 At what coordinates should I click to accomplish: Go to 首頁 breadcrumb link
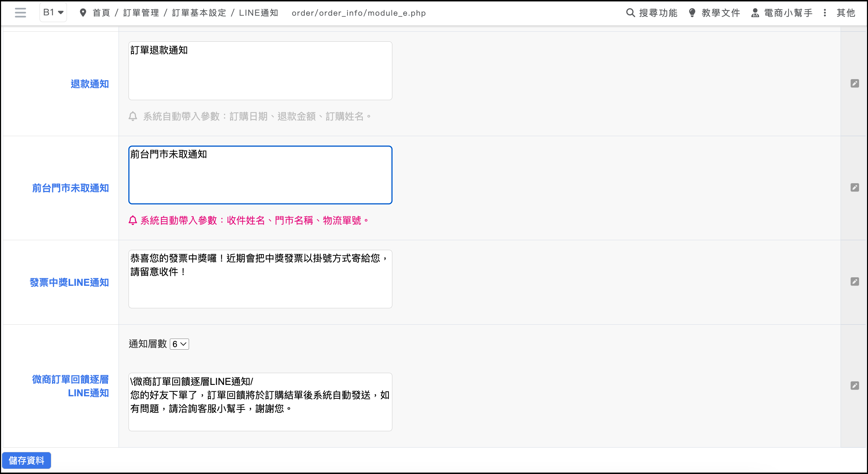(101, 13)
